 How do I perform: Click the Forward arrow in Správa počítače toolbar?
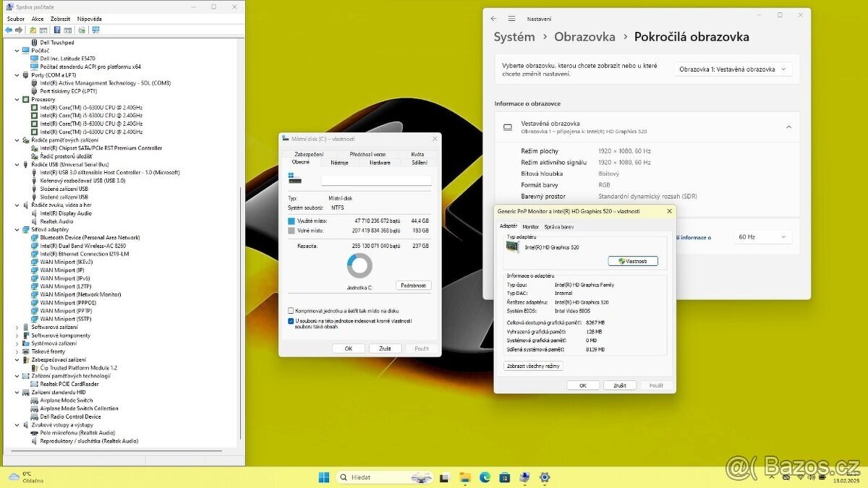(x=19, y=30)
